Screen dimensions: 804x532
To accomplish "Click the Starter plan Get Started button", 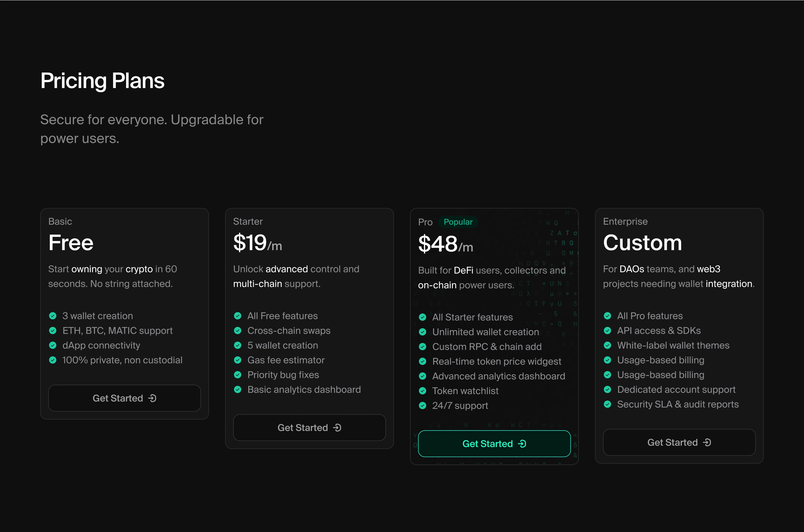I will point(309,428).
